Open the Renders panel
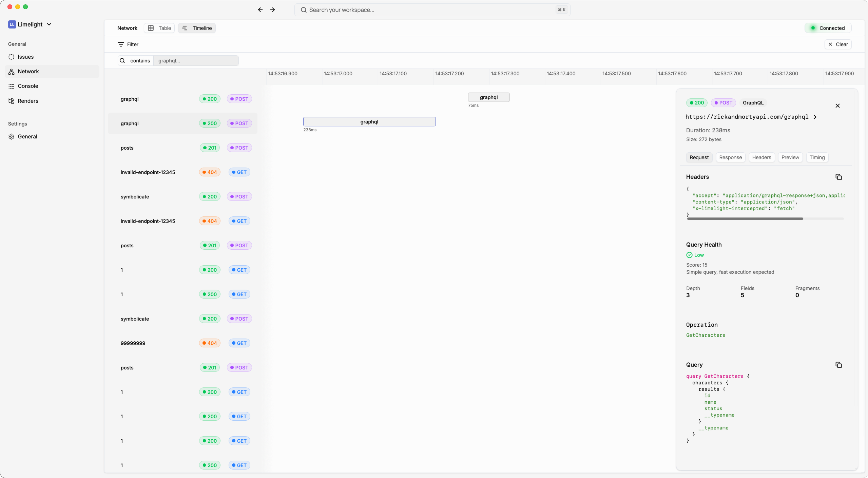 [x=27, y=100]
